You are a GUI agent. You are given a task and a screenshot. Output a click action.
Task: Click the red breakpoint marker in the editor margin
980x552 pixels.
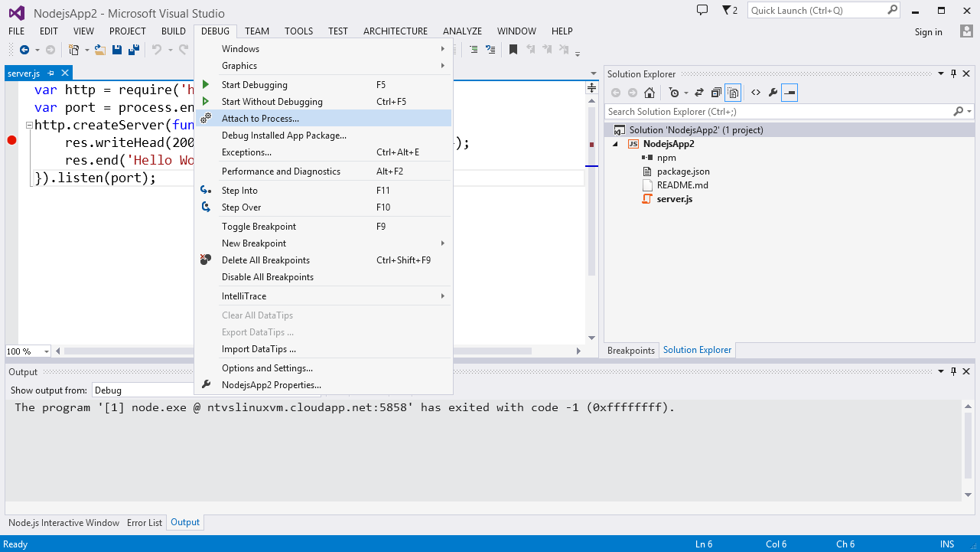click(x=11, y=140)
